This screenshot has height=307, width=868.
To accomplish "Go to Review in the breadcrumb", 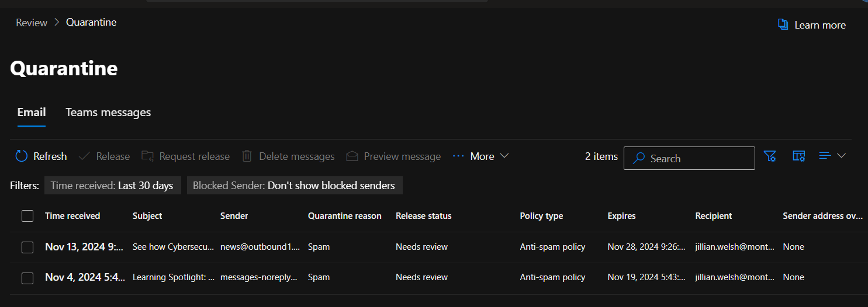I will [32, 23].
